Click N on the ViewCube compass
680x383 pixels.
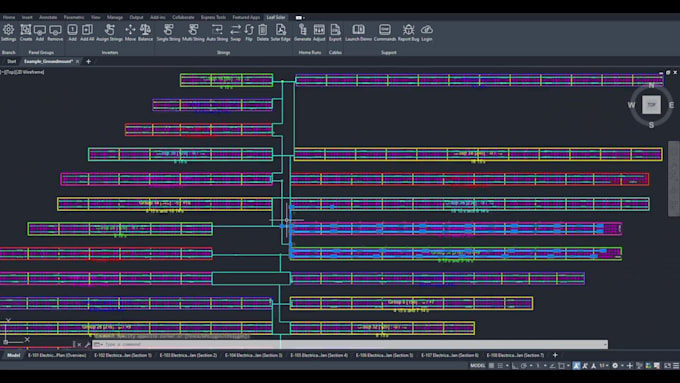[x=651, y=85]
